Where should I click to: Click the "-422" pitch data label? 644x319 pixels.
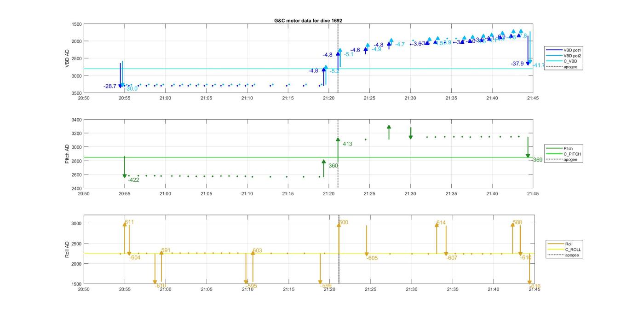133,180
